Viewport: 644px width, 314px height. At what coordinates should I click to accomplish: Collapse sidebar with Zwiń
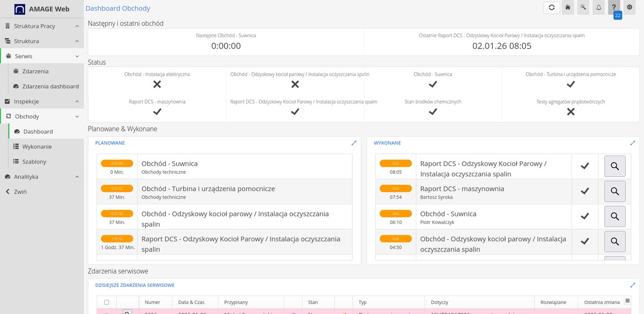[20, 192]
